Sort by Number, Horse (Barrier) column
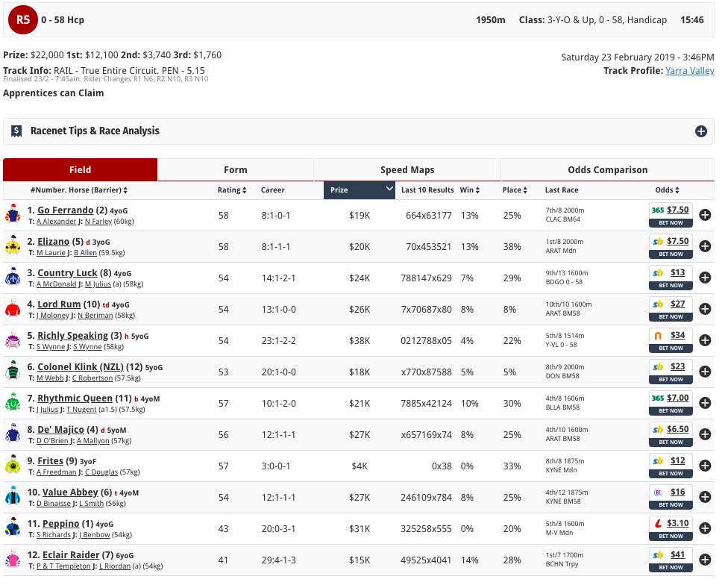The image size is (725, 588). point(78,190)
